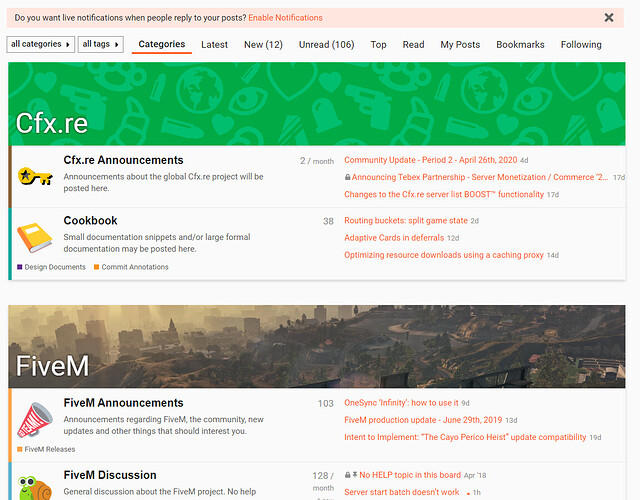This screenshot has height=500, width=640.
Task: Click the green snail FiveM Discussion icon
Action: [35, 488]
